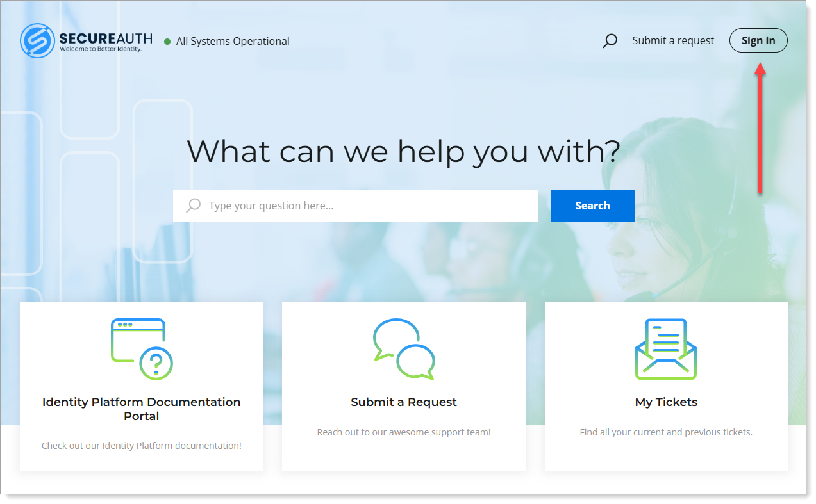Click 'Check out our Identity Platform documentation!' text

point(142,446)
